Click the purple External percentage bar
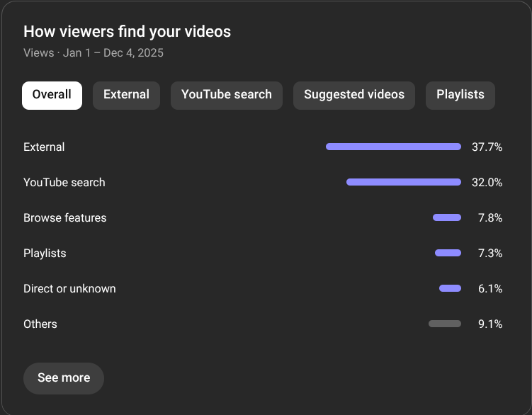This screenshot has width=532, height=415. (393, 147)
